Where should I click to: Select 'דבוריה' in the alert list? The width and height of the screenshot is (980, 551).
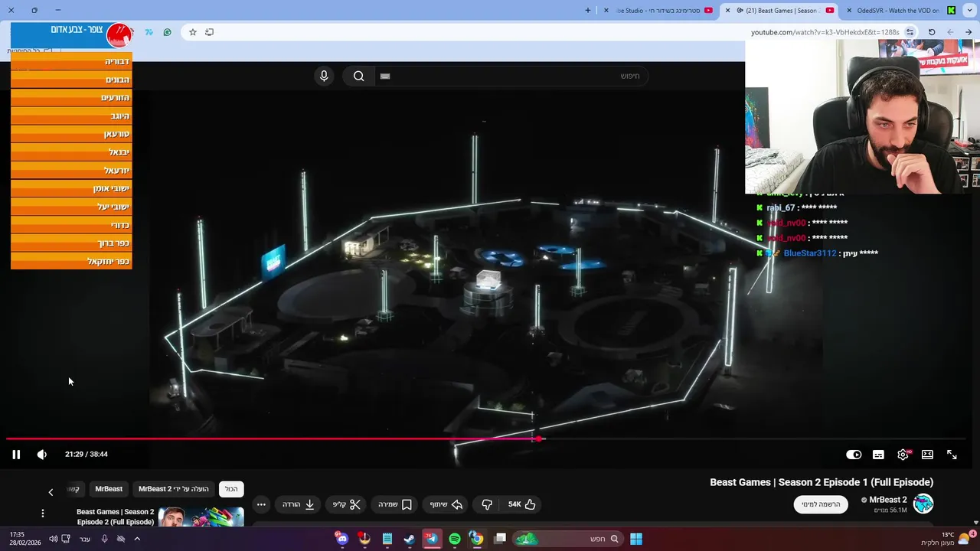(x=71, y=61)
